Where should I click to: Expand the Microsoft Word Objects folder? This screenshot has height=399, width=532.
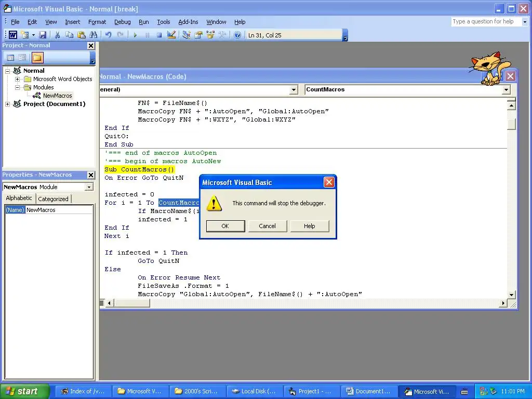(17, 79)
